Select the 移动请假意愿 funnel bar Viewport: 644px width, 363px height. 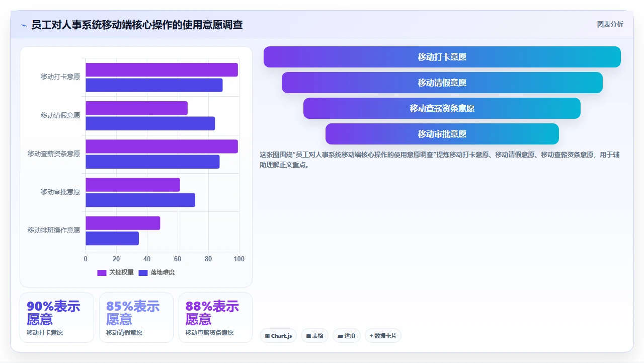click(x=442, y=83)
